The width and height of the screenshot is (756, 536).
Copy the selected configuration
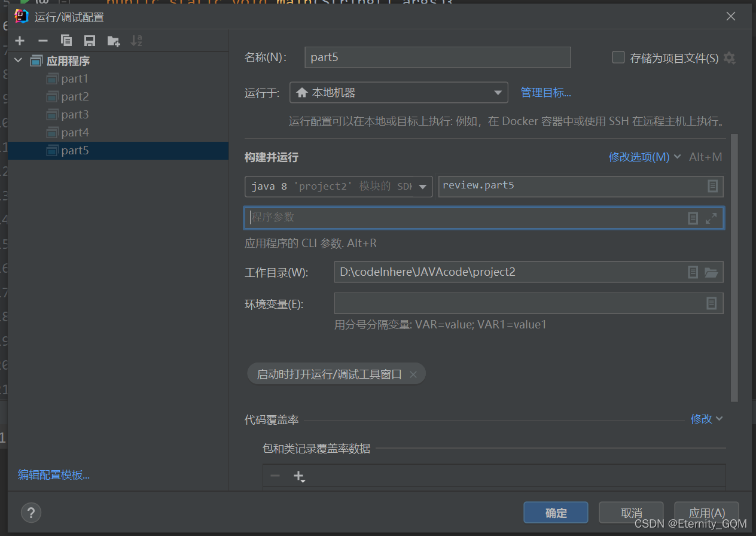pos(66,41)
